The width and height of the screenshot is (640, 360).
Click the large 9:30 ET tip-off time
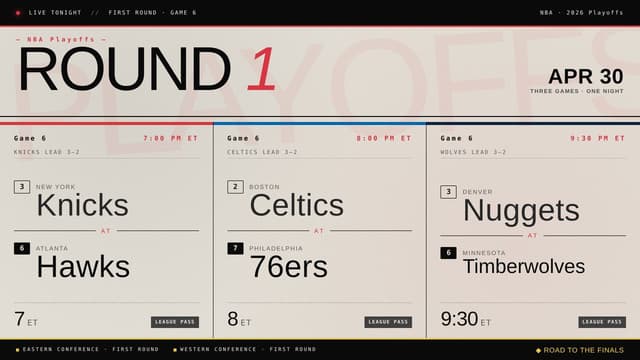466,319
